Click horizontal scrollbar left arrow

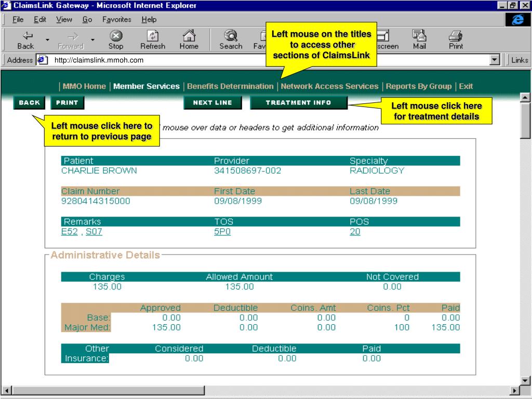point(7,391)
